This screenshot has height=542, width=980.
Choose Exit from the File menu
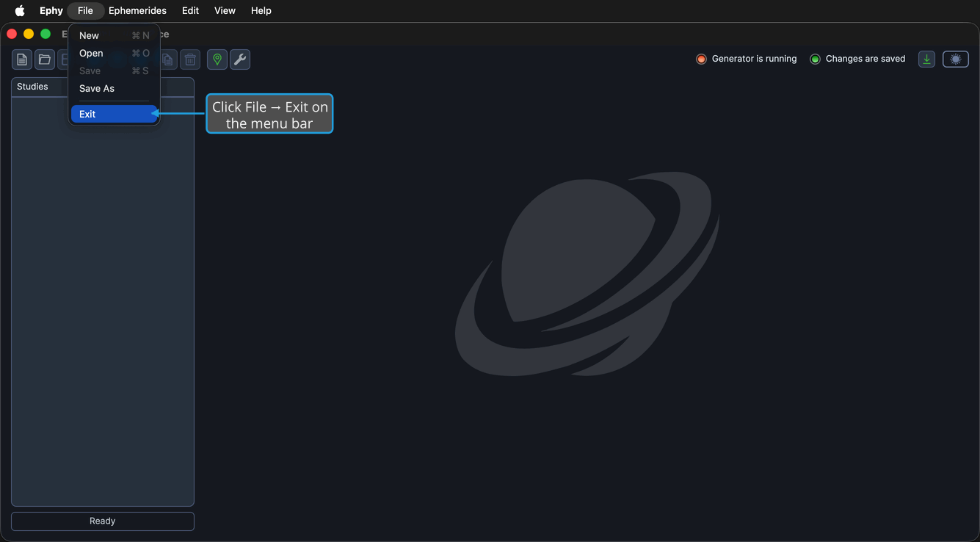click(x=115, y=114)
